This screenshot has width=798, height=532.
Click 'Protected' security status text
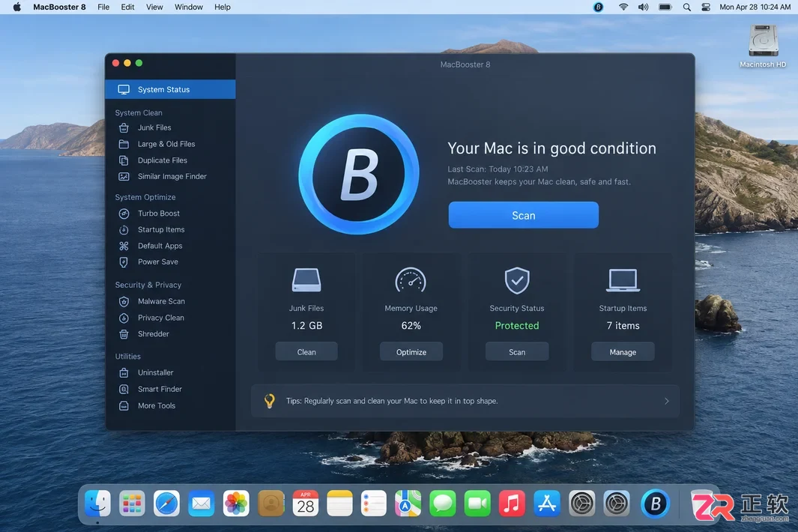tap(517, 326)
